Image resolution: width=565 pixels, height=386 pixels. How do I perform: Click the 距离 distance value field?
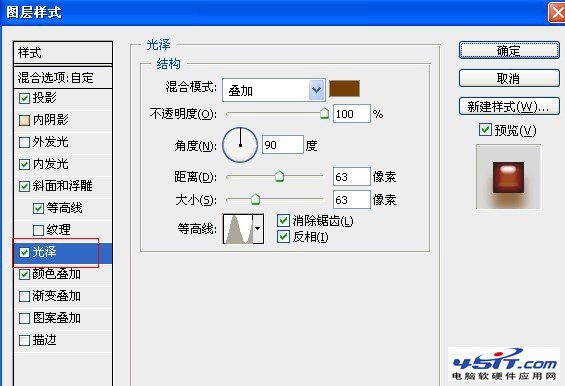click(x=351, y=177)
